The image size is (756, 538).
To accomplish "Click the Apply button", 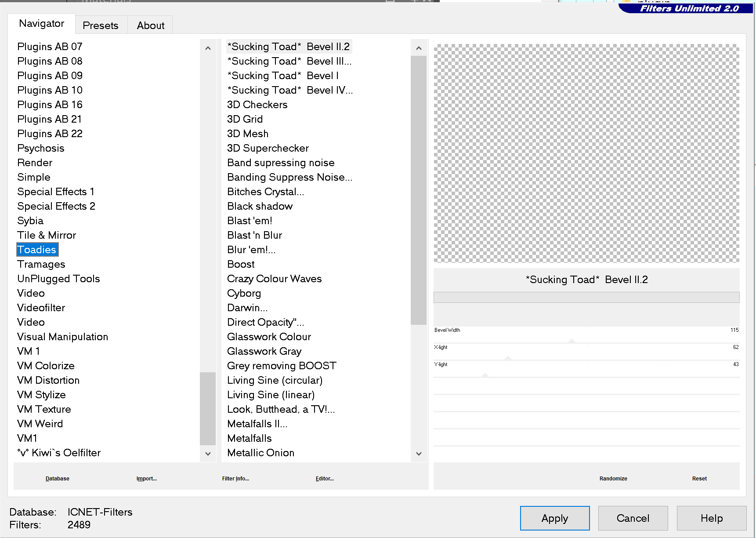I will [x=554, y=518].
